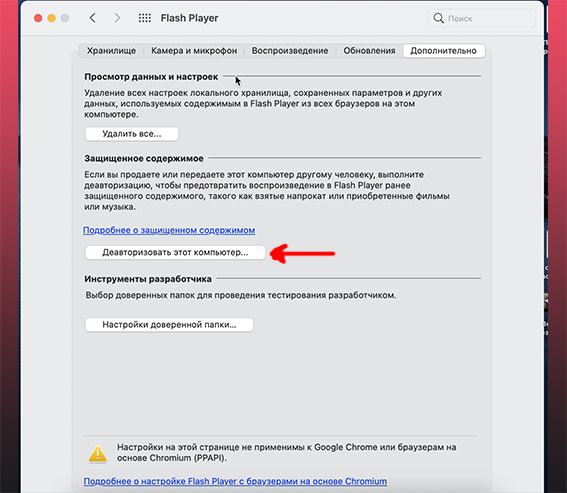Go back with the left chevron
This screenshot has width=567, height=493.
(93, 18)
